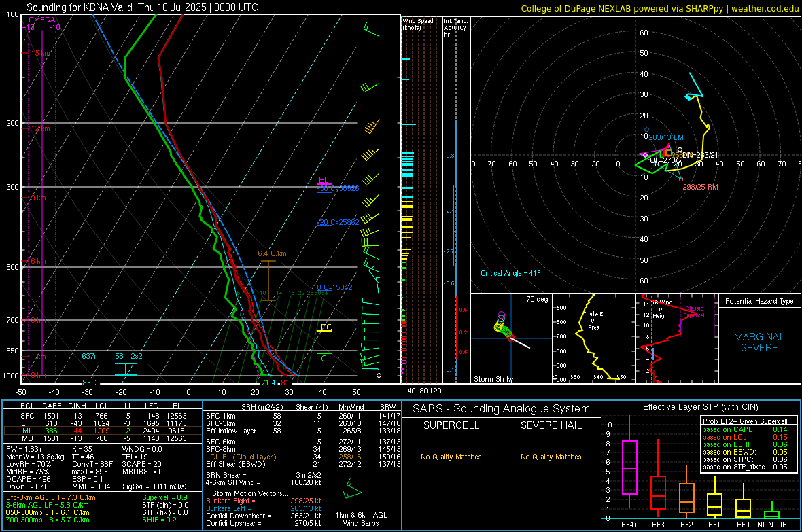
Task: Click the '-20 C=25862' height label
Action: [x=338, y=223]
